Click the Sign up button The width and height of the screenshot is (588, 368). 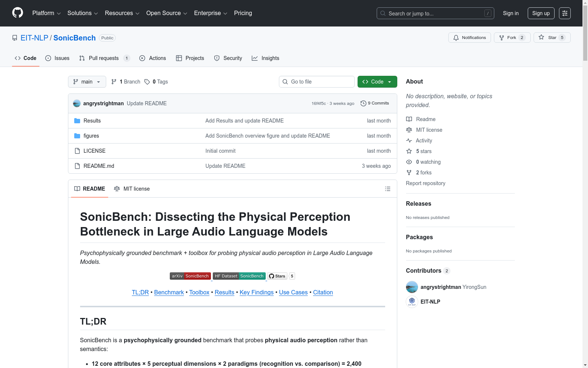click(x=541, y=13)
